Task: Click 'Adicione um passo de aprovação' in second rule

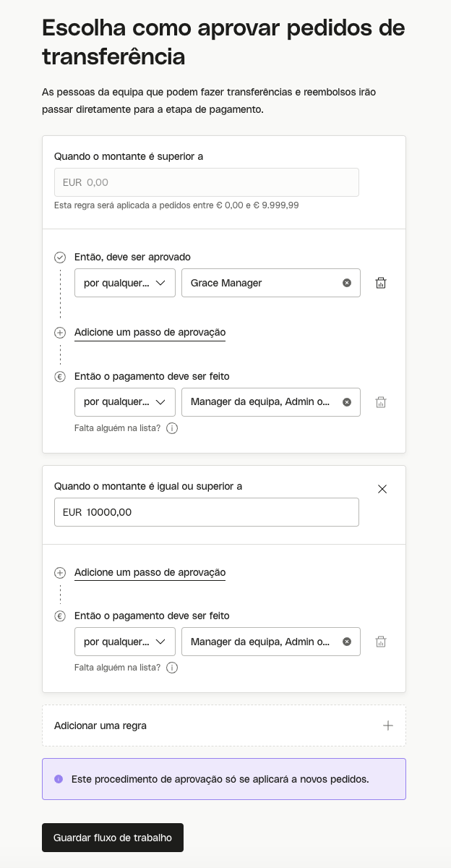Action: coord(150,572)
